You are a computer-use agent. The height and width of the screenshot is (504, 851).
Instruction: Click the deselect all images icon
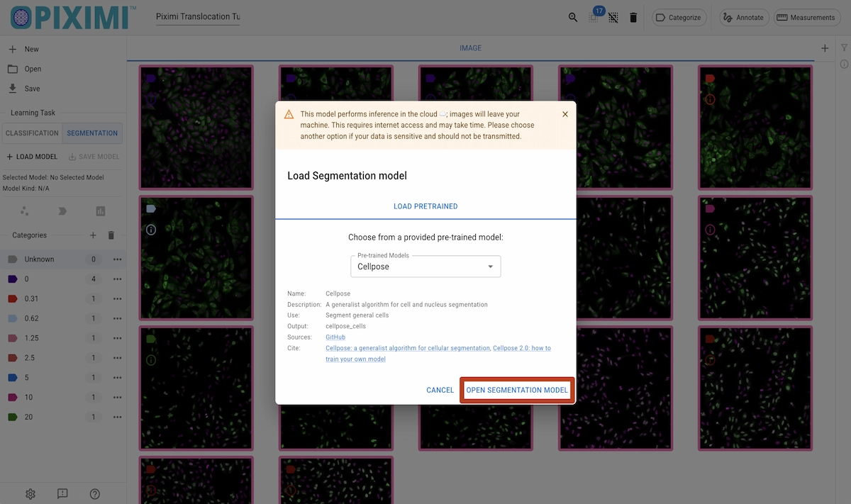[x=613, y=18]
